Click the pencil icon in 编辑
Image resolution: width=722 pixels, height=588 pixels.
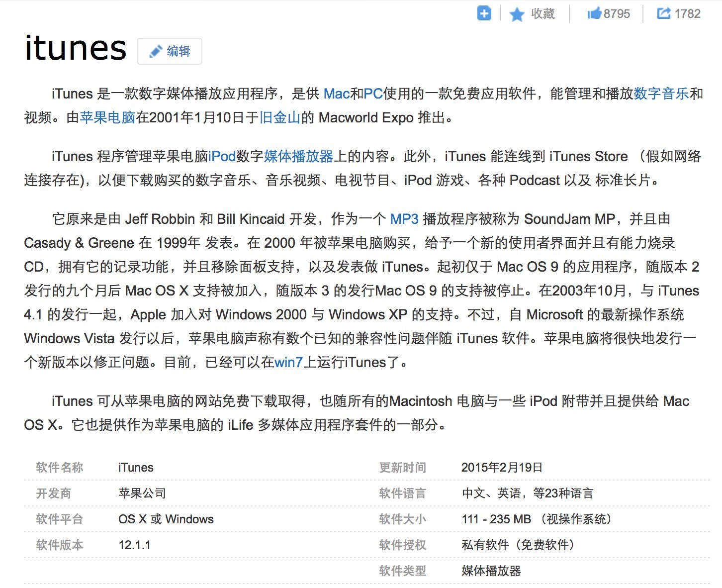(156, 51)
